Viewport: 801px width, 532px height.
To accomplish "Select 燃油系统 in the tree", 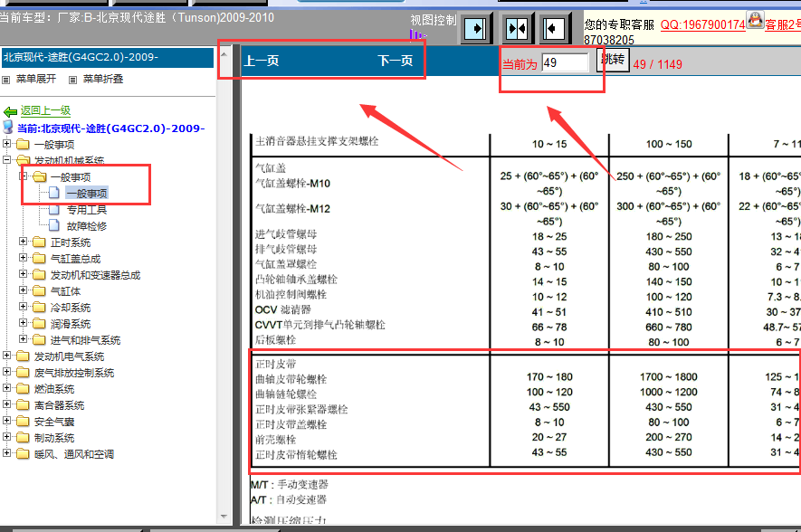I will pos(54,389).
